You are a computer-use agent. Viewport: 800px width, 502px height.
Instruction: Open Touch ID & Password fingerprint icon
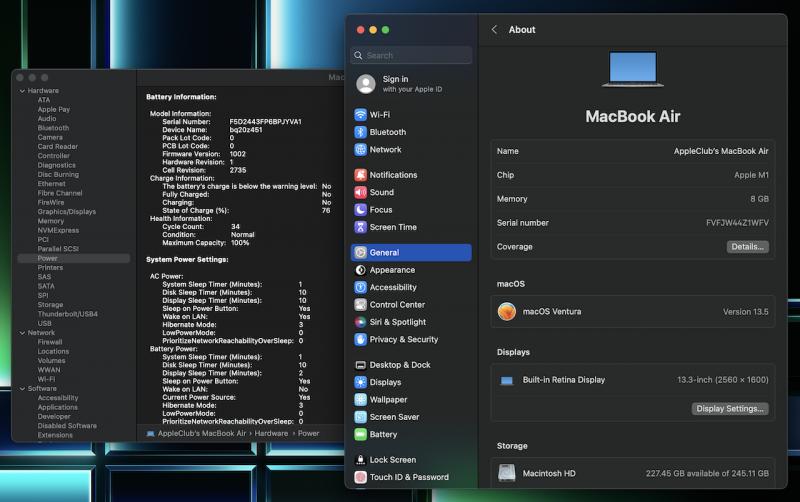coord(360,477)
